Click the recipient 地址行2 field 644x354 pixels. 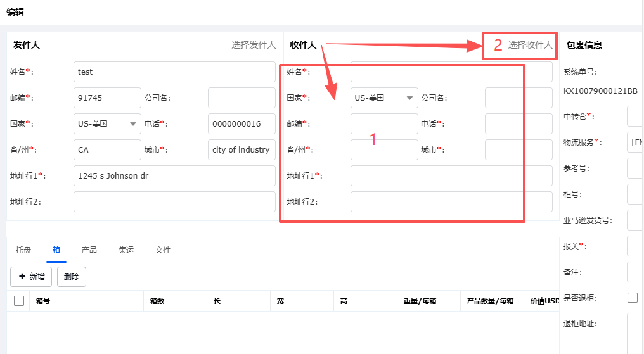tap(451, 202)
